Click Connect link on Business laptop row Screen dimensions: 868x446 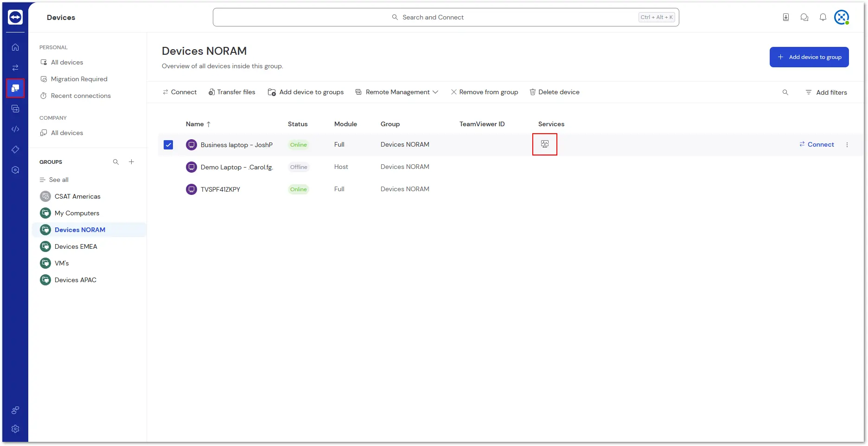(x=817, y=145)
